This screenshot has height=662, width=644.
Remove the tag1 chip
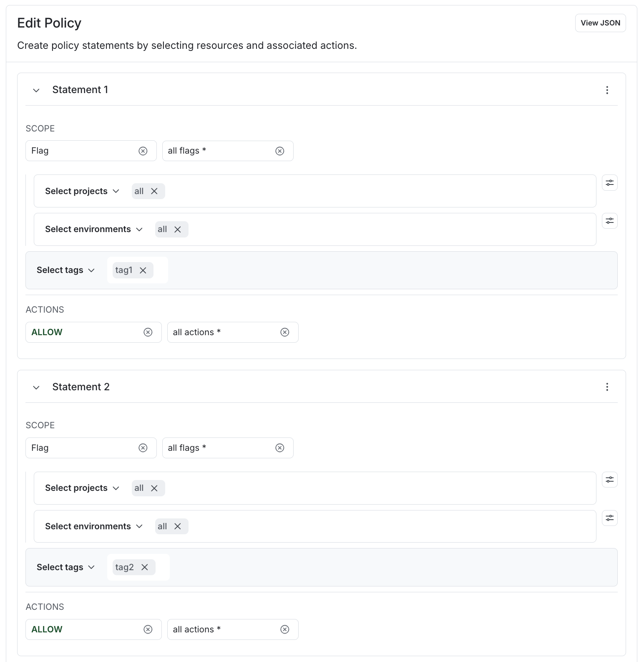(143, 270)
